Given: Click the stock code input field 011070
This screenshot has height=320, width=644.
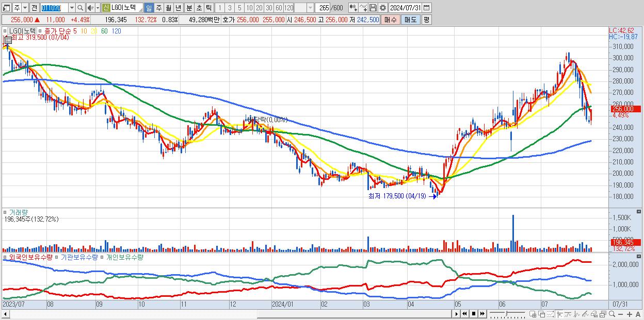Looking at the screenshot, I should point(54,8).
